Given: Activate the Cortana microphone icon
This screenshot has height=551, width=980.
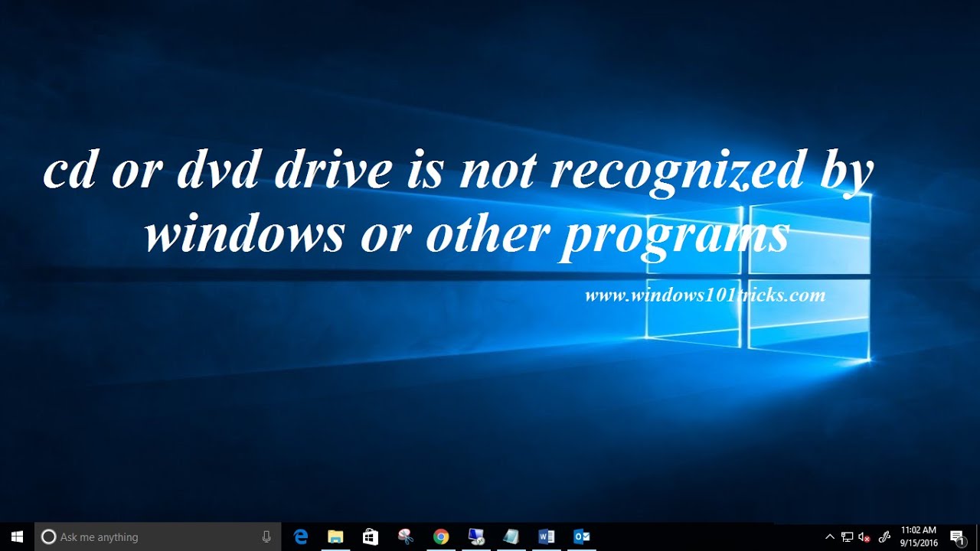Looking at the screenshot, I should 266,537.
